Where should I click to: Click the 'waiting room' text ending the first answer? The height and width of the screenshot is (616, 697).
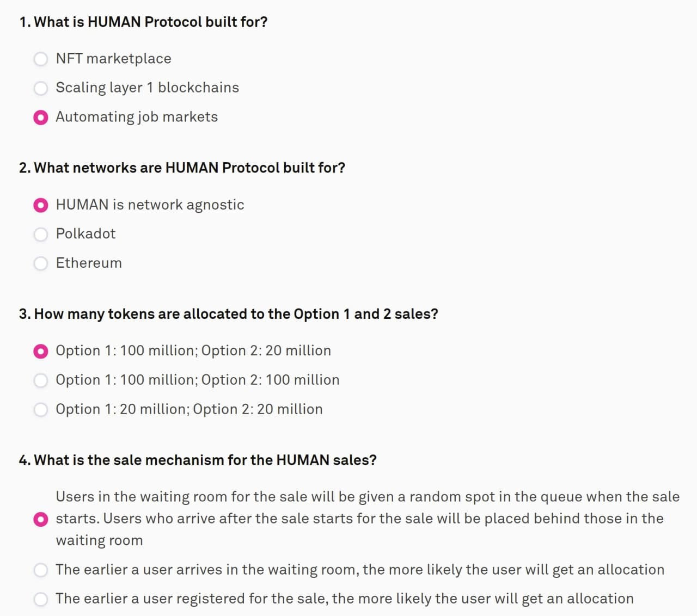[99, 540]
